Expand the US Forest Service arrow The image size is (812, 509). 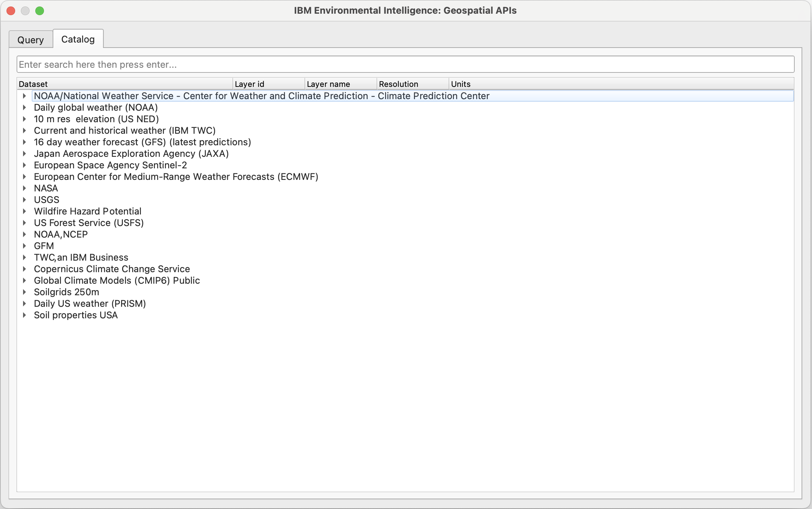point(24,223)
